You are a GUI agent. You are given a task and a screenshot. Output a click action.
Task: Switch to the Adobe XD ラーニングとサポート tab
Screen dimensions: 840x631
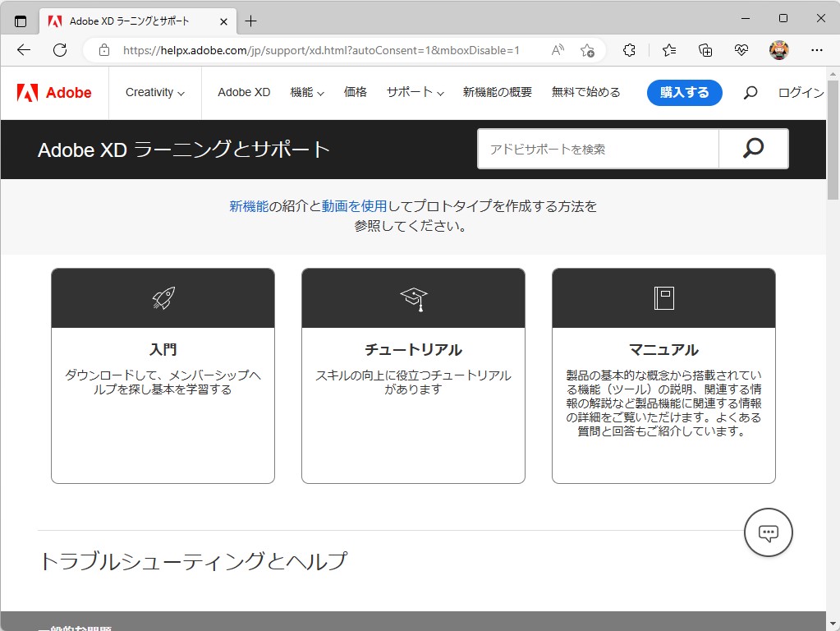pos(131,22)
